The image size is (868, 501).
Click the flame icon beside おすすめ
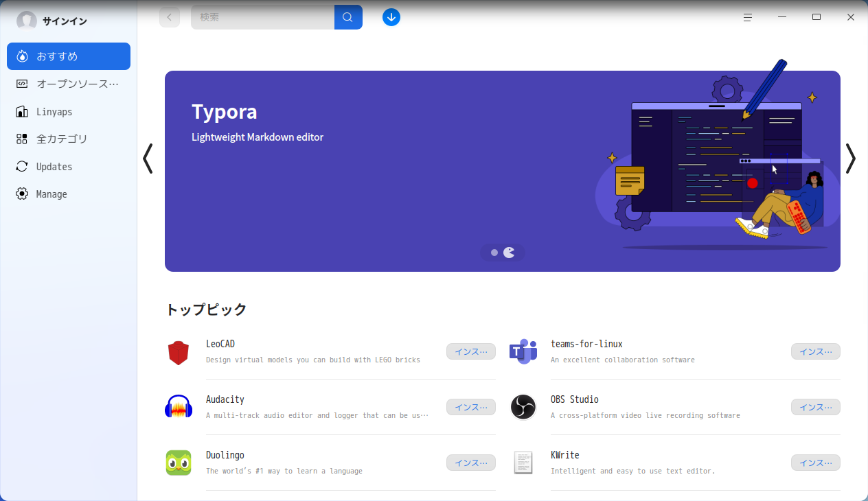(x=22, y=56)
